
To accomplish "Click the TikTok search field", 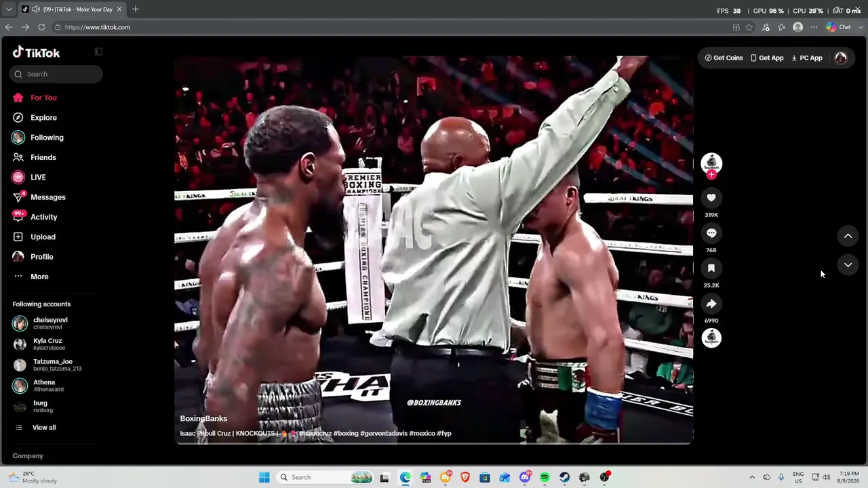I will click(x=56, y=74).
